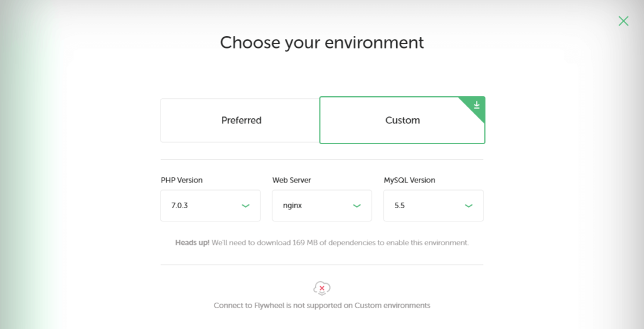The width and height of the screenshot is (644, 329).
Task: Click the 7.0.3 PHP version value
Action: 179,206
